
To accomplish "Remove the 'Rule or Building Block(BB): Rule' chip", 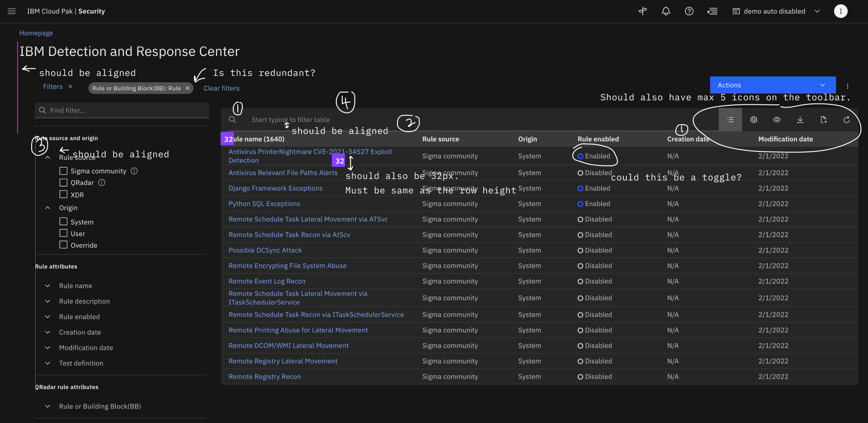I will [x=188, y=88].
